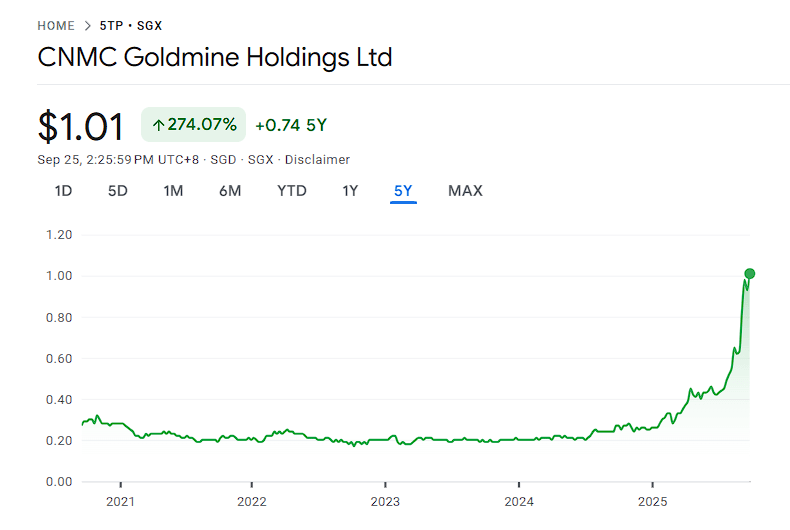Click the 0.40 y-axis label

pyautogui.click(x=59, y=400)
